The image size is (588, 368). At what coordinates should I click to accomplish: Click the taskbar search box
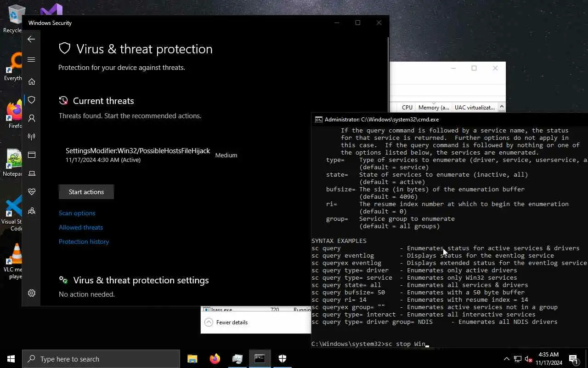point(101,359)
